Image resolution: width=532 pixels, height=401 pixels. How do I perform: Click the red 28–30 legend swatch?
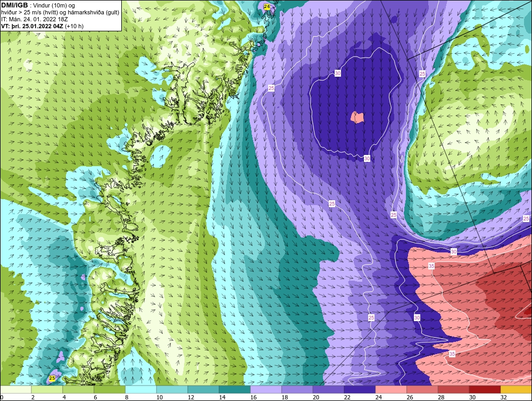click(454, 389)
